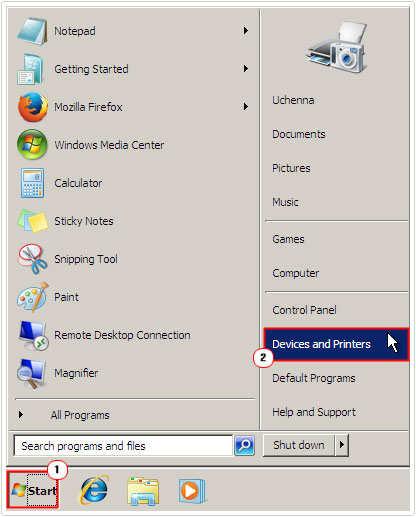Launch Internet Explorer from the taskbar
This screenshot has width=416, height=517.
coord(94,490)
